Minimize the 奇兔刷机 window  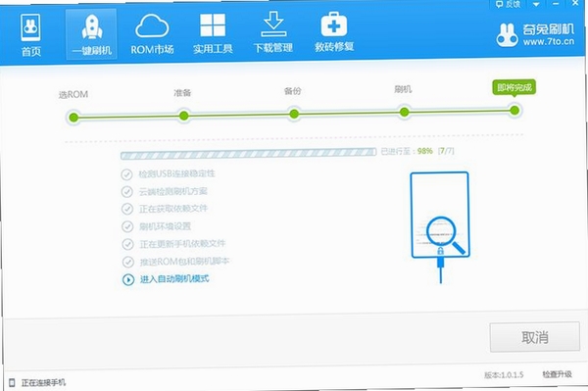point(556,4)
